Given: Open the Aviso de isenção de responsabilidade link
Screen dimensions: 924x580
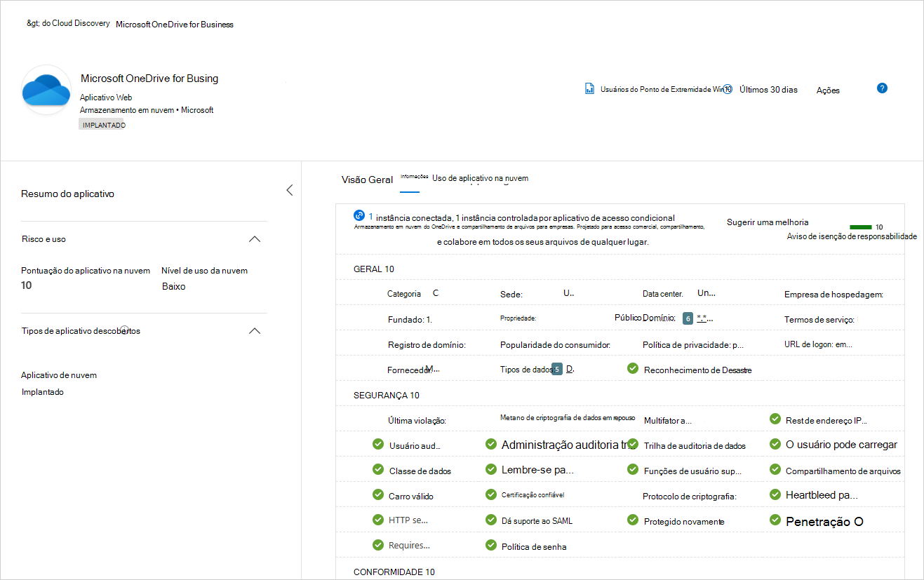Looking at the screenshot, I should (852, 236).
